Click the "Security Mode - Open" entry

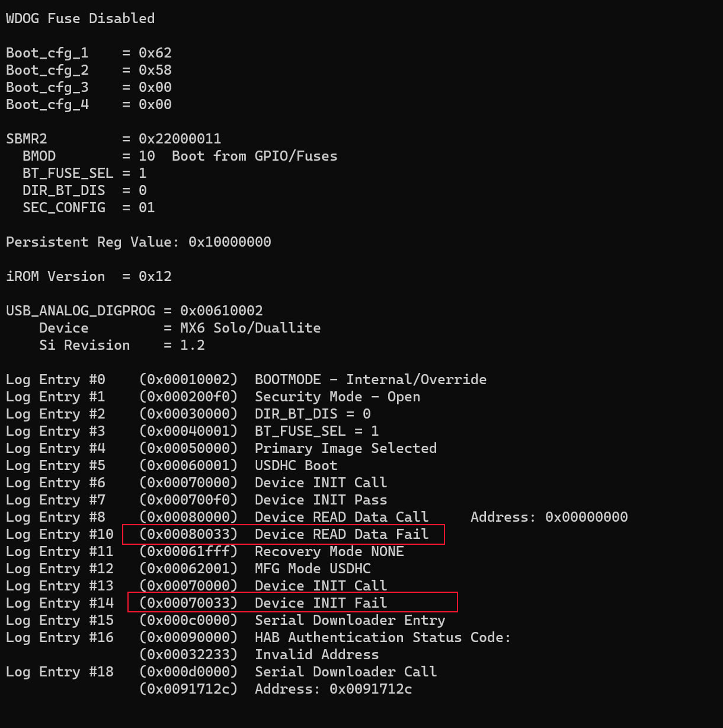(x=337, y=397)
